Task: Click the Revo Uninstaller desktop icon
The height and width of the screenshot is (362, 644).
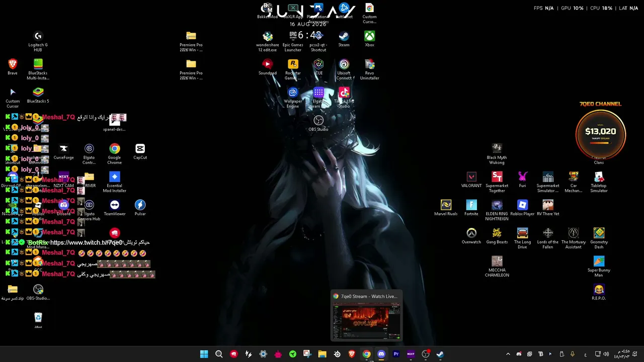Action: pos(369,69)
